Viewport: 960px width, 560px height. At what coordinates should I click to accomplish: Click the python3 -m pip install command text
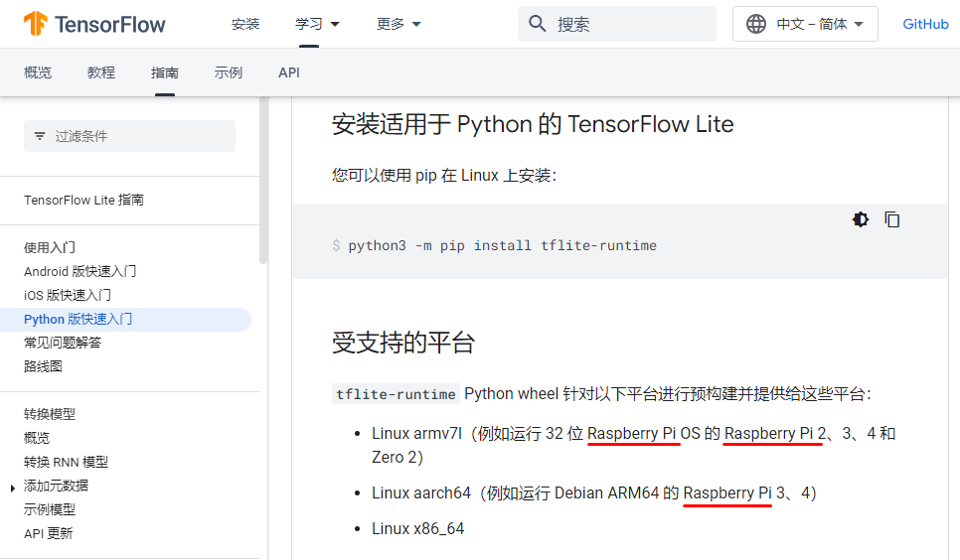pyautogui.click(x=502, y=245)
